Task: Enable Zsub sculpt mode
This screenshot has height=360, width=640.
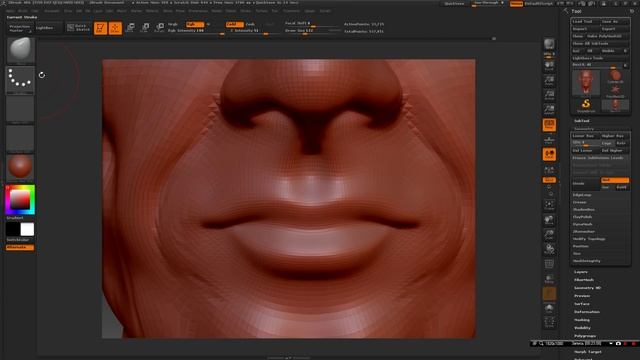Action: (251, 24)
